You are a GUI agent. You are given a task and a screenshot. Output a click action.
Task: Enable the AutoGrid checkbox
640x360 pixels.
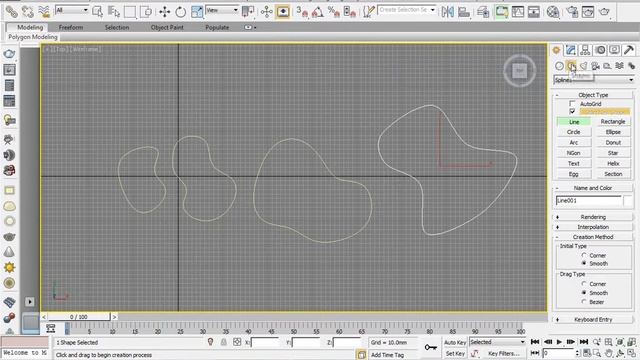click(572, 104)
